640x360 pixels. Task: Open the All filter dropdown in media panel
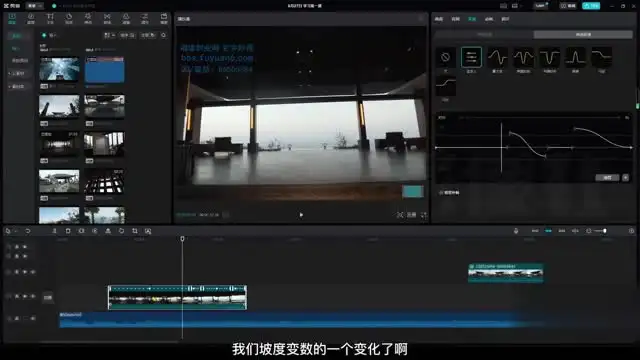pyautogui.click(x=148, y=36)
